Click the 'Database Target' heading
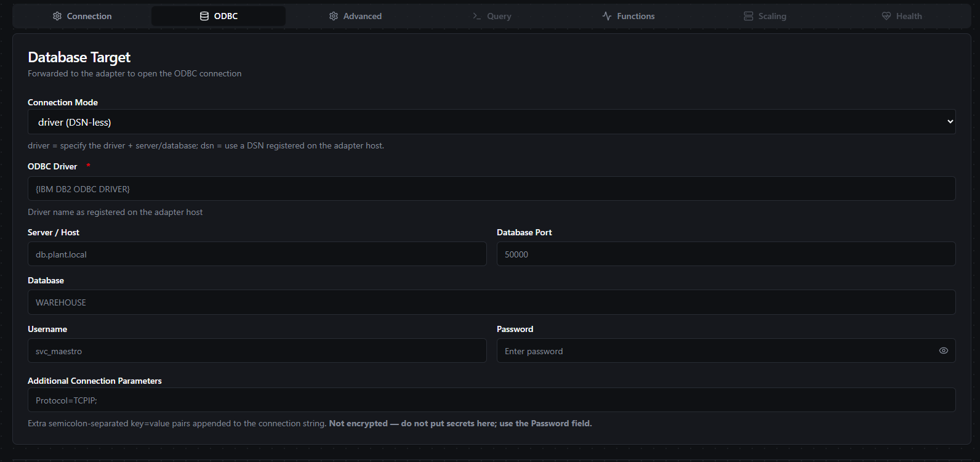 [79, 57]
